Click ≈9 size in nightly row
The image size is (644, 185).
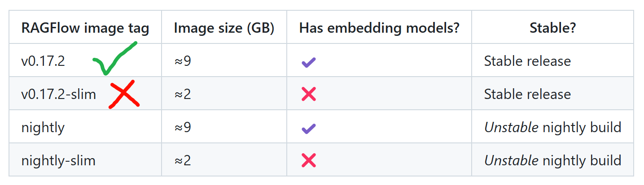click(x=183, y=128)
